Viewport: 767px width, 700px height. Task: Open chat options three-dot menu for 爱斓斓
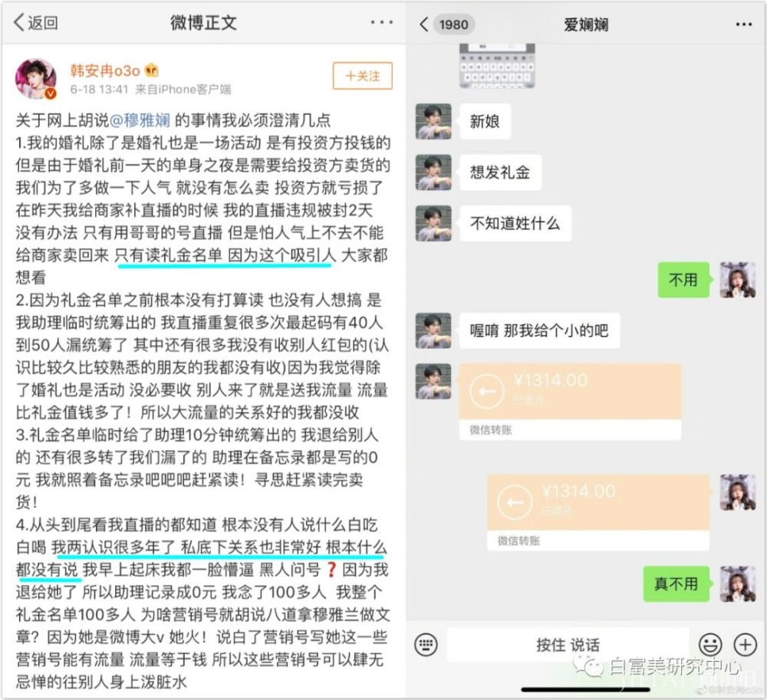click(x=743, y=25)
